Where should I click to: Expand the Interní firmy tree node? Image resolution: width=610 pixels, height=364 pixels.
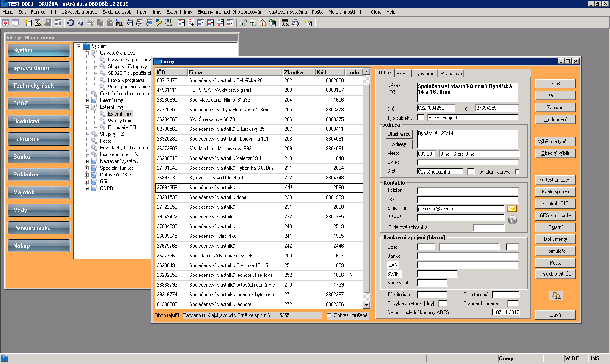click(x=86, y=100)
